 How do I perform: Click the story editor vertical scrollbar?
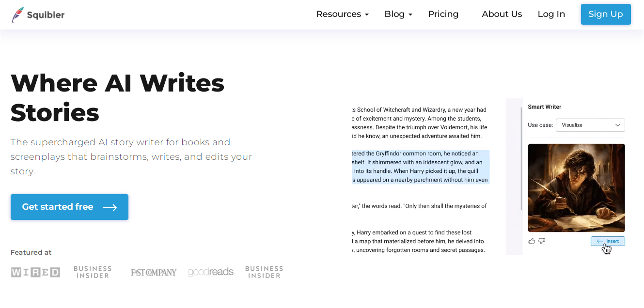coord(521,160)
